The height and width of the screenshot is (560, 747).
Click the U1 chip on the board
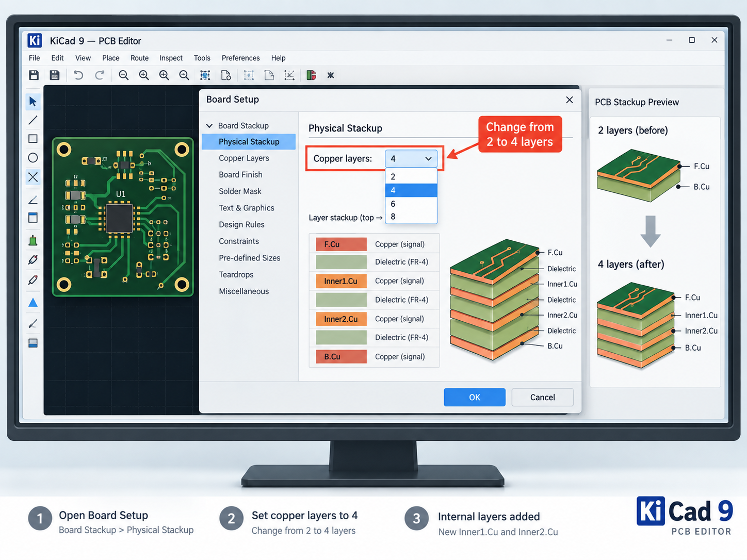click(x=119, y=218)
